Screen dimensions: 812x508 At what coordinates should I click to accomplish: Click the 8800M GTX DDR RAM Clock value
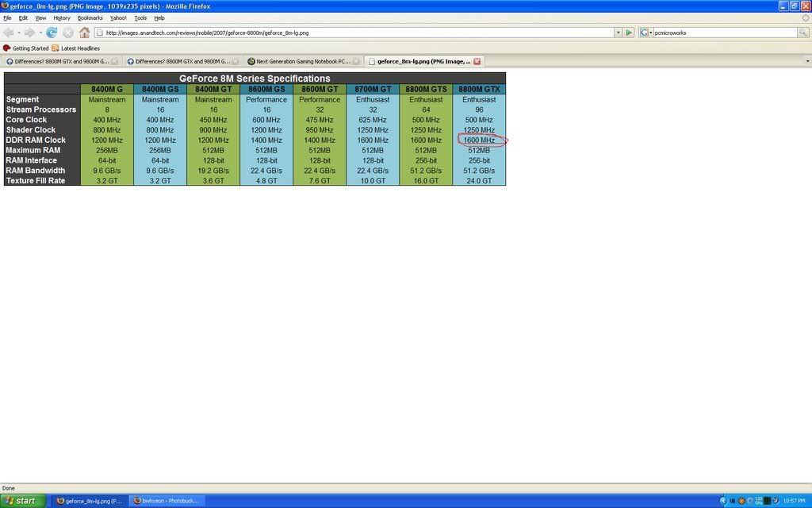479,140
